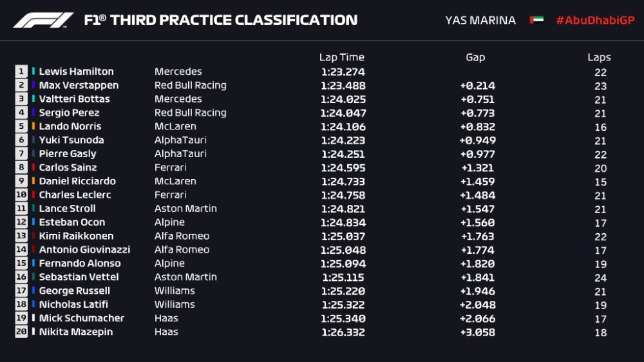Click Yuki Tsunoda's lap time 1:24.223
Image resolution: width=644 pixels, height=362 pixels.
(343, 140)
